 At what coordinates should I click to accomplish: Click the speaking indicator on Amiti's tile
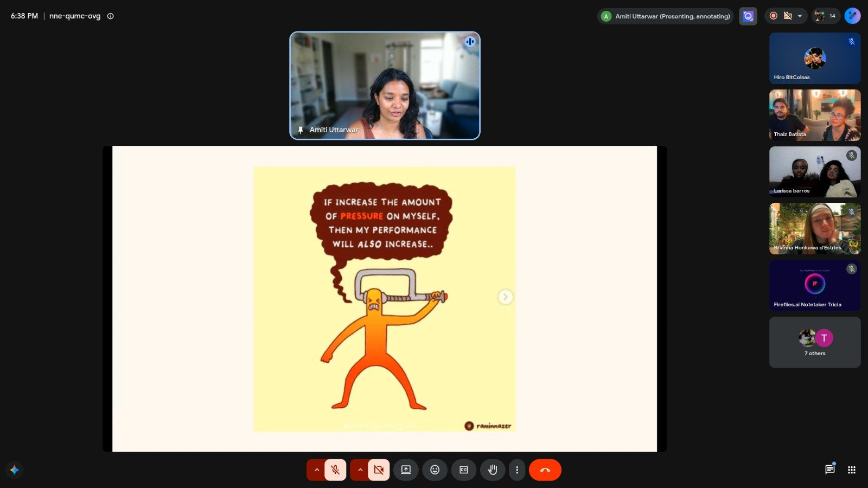click(470, 42)
